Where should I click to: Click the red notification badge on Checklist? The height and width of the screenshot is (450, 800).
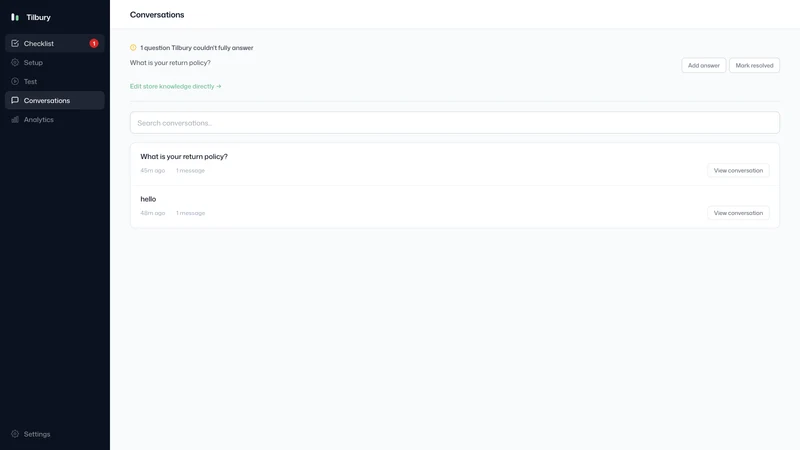click(94, 43)
